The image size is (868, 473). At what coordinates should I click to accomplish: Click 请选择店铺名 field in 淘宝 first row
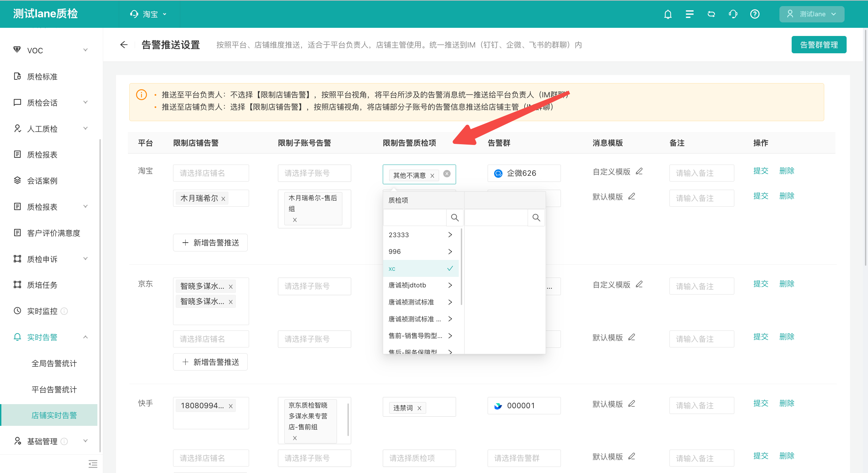point(211,173)
